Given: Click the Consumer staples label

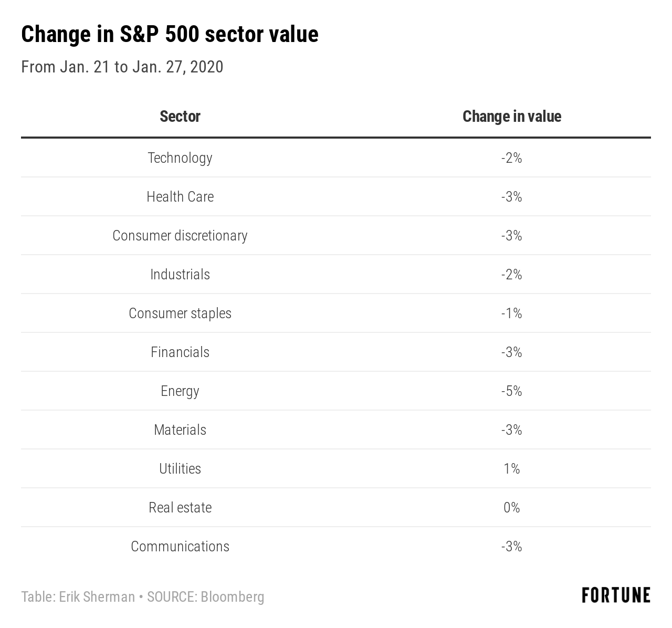Looking at the screenshot, I should point(180,313).
